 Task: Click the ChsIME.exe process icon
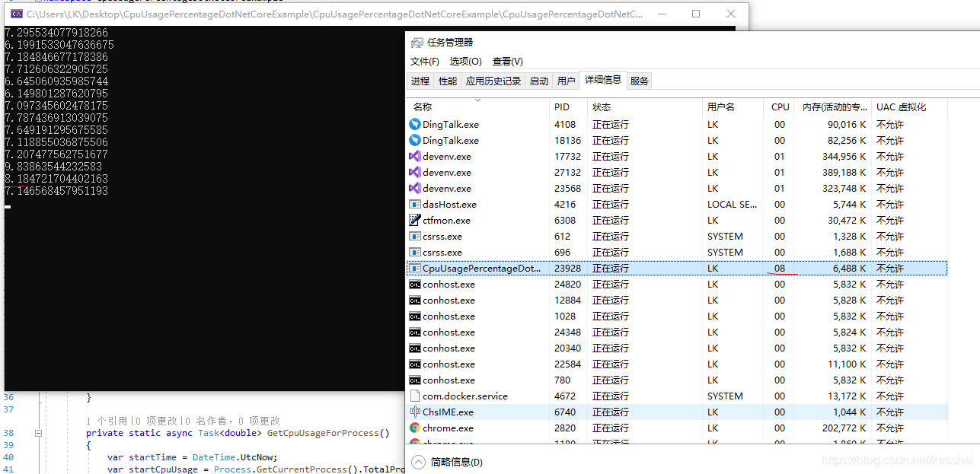pyautogui.click(x=415, y=412)
